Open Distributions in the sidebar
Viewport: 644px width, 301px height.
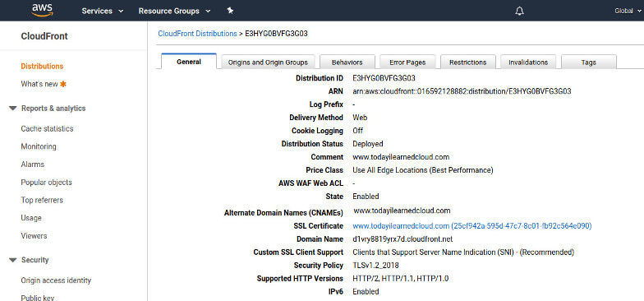(x=43, y=66)
